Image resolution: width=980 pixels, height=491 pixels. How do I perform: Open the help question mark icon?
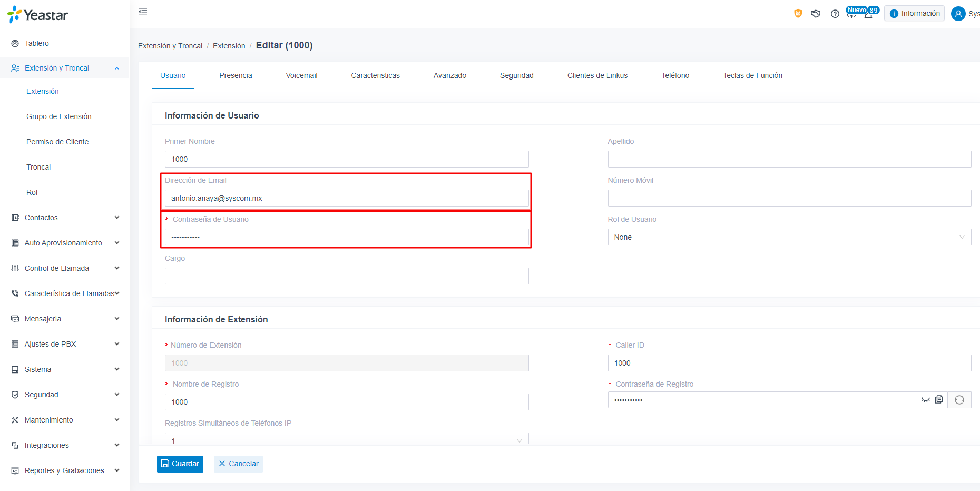tap(835, 14)
